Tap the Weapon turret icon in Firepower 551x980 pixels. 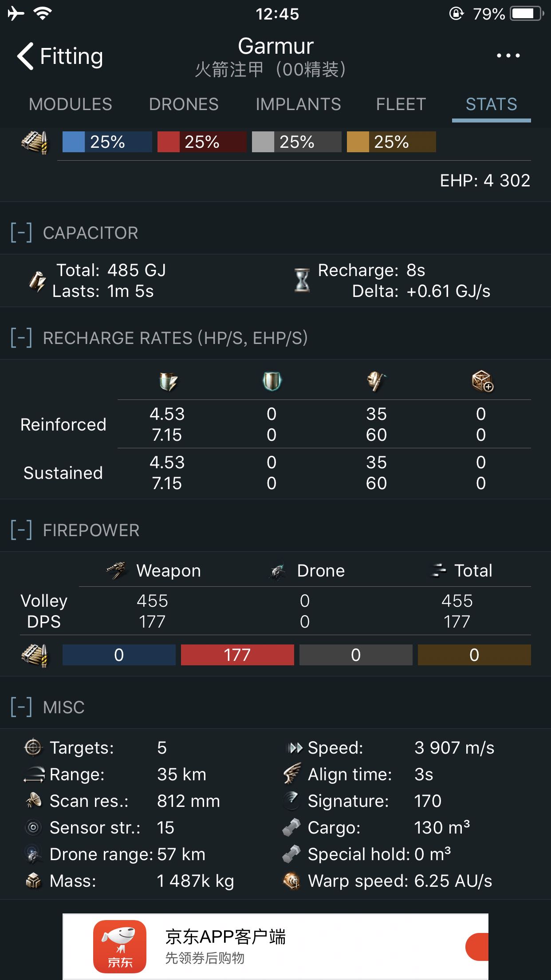(x=117, y=570)
